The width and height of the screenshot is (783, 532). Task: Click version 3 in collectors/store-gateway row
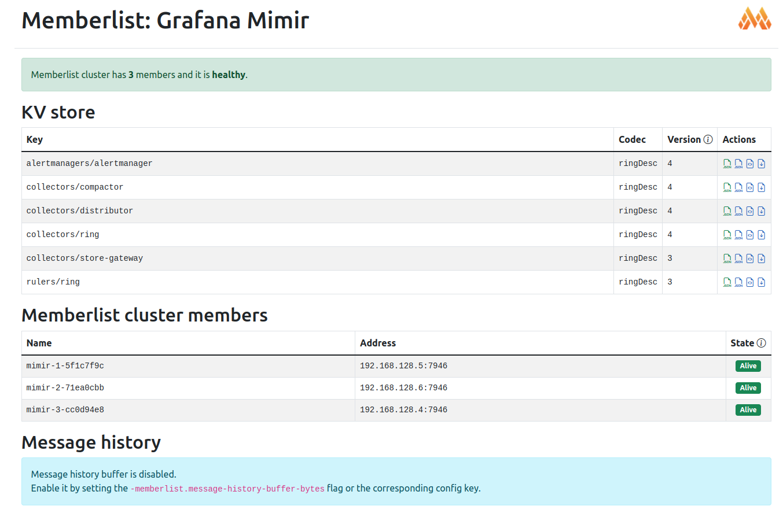(670, 258)
